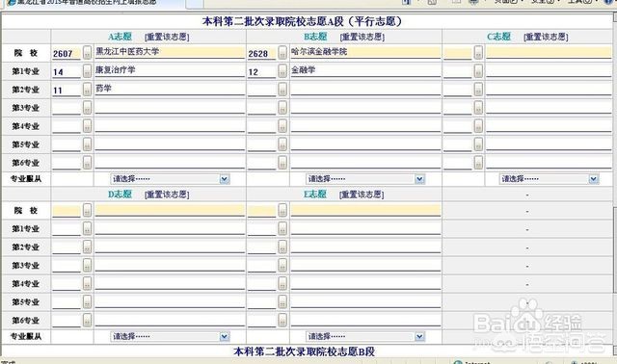This screenshot has height=364, width=617.
Task: Open lookup button beside B志愿 第1专业 code 12
Action: click(282, 70)
